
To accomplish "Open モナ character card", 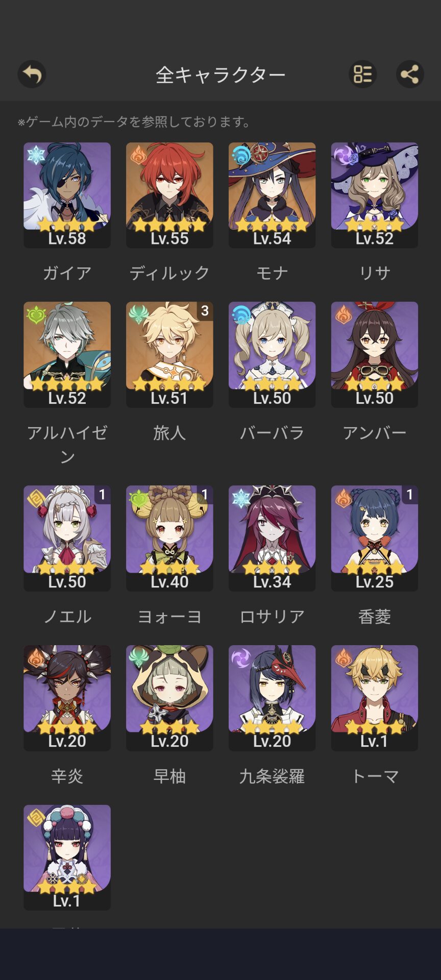I will pos(272,195).
